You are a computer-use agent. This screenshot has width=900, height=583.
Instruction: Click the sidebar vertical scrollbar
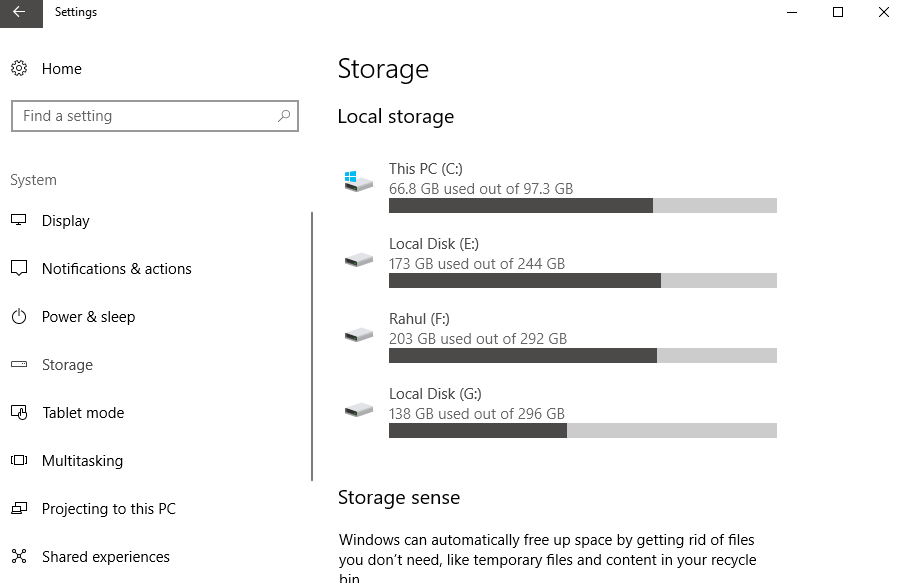[x=312, y=346]
